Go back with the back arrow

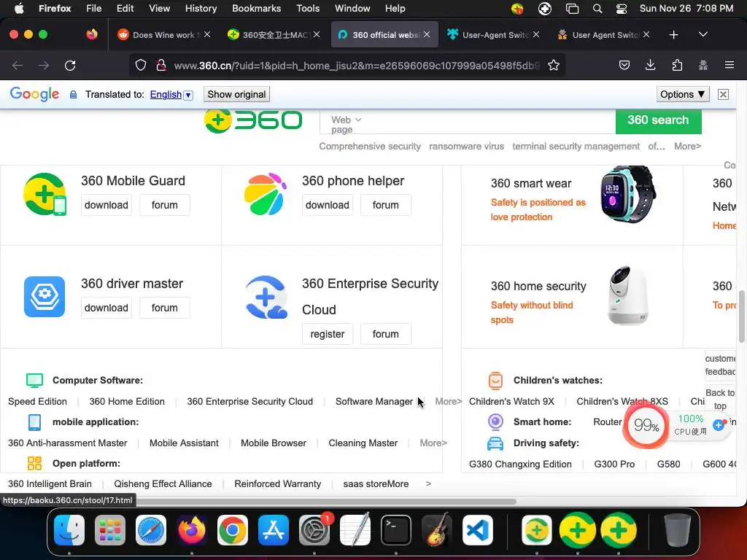pyautogui.click(x=18, y=65)
